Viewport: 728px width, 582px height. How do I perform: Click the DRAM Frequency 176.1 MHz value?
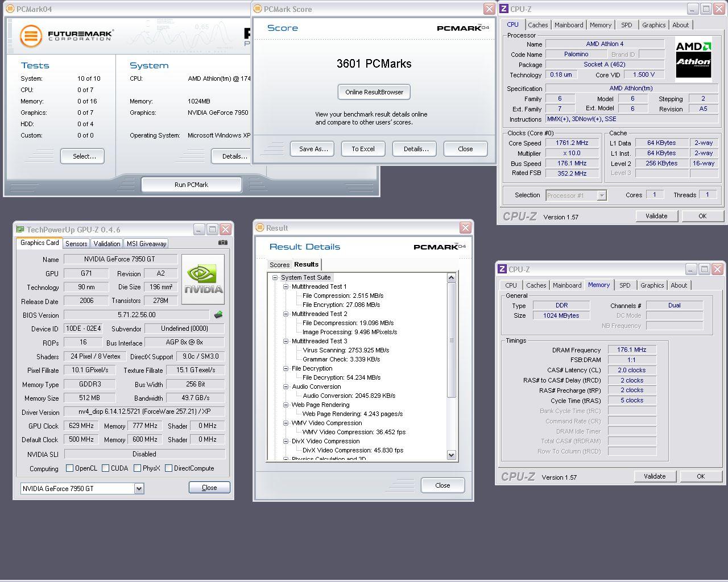coord(632,350)
